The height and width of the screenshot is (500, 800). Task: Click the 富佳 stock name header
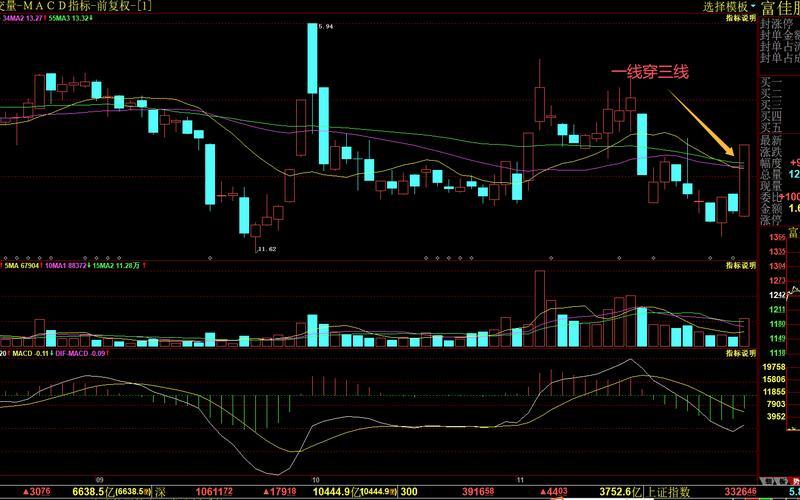pyautogui.click(x=779, y=8)
